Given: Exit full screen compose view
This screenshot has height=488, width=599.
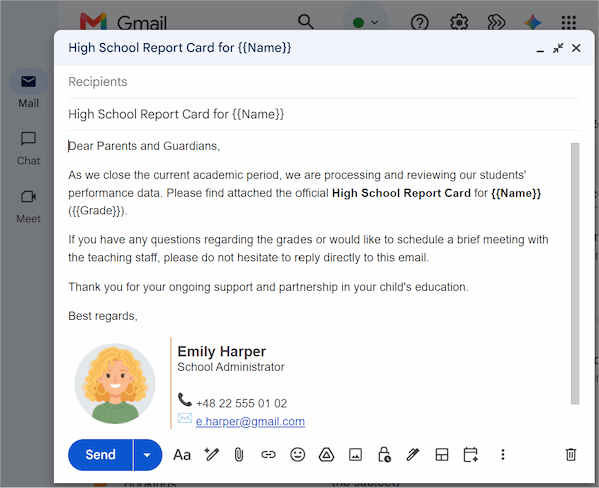Looking at the screenshot, I should [558, 48].
